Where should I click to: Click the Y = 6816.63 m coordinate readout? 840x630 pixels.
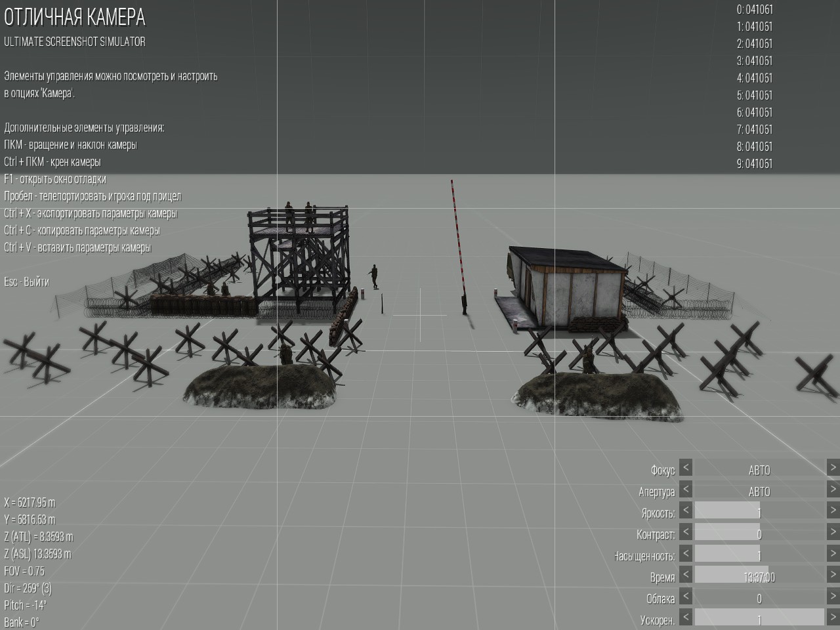click(30, 520)
